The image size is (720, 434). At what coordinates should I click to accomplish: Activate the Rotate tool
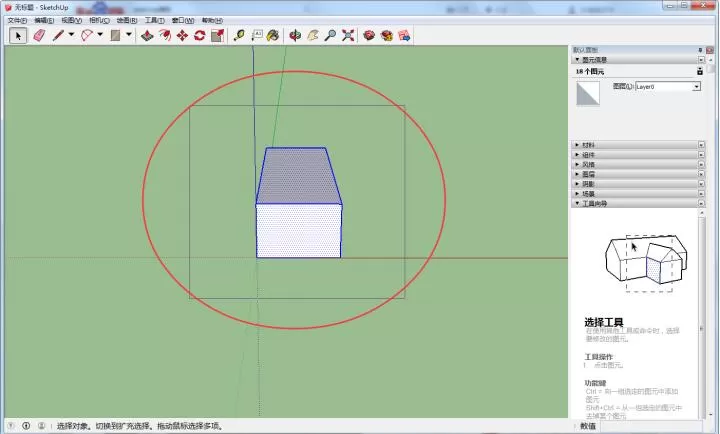click(200, 35)
